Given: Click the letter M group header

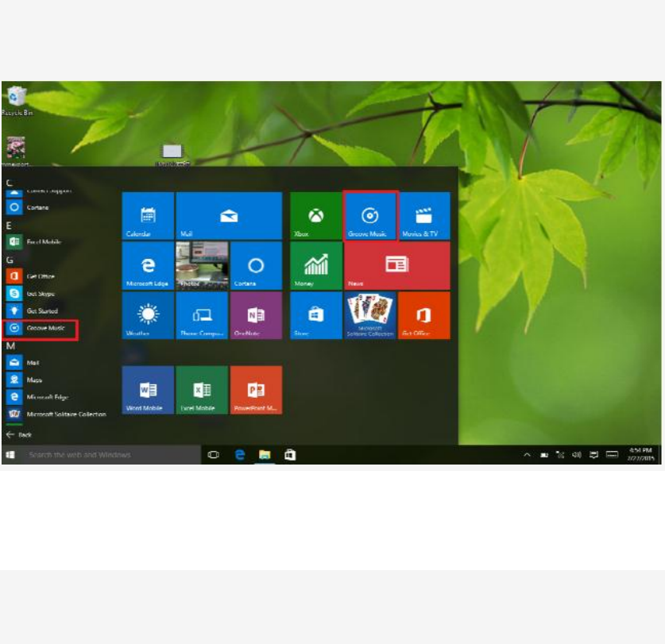Looking at the screenshot, I should [10, 346].
